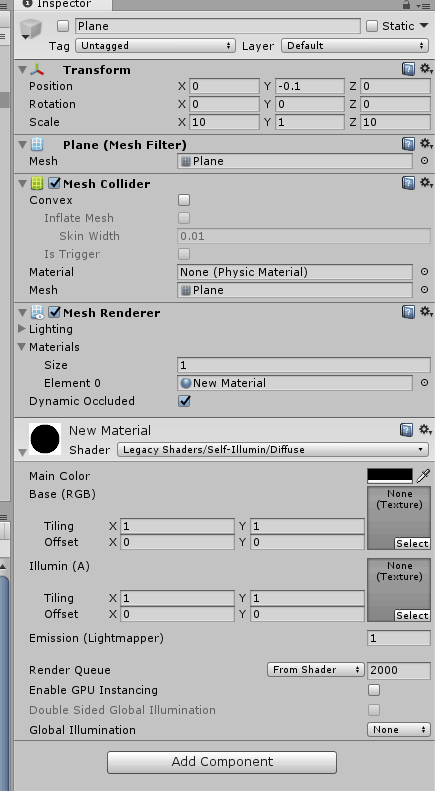Toggle the Static checkbox

pyautogui.click(x=372, y=26)
